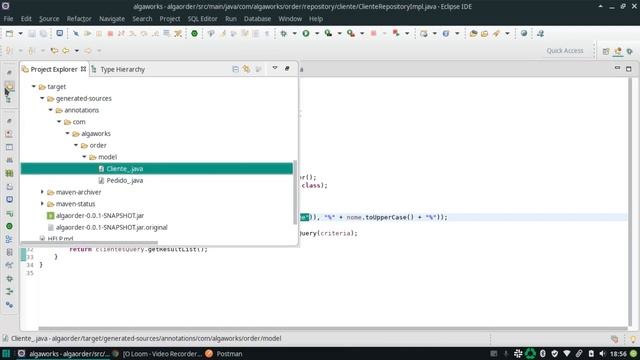Collapse the model folder node
The width and height of the screenshot is (640, 360).
click(84, 157)
